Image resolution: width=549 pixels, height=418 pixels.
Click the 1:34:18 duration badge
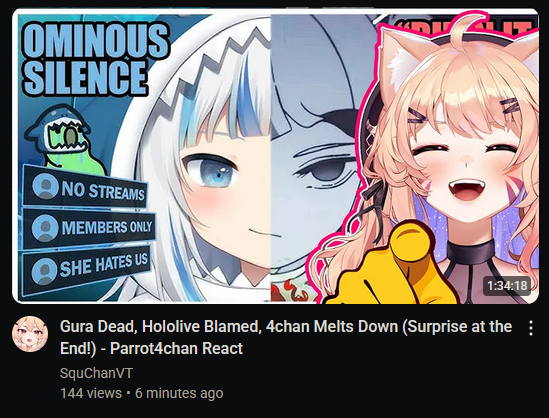[507, 286]
